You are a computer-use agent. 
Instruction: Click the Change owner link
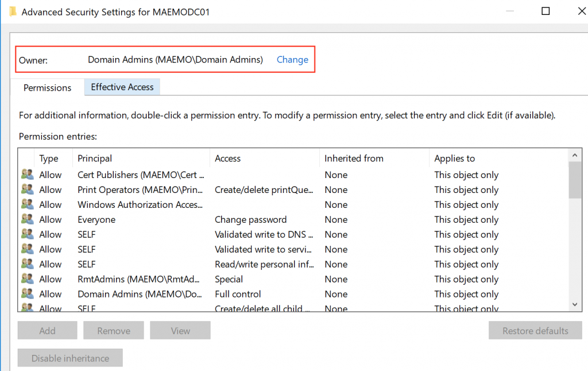(292, 60)
